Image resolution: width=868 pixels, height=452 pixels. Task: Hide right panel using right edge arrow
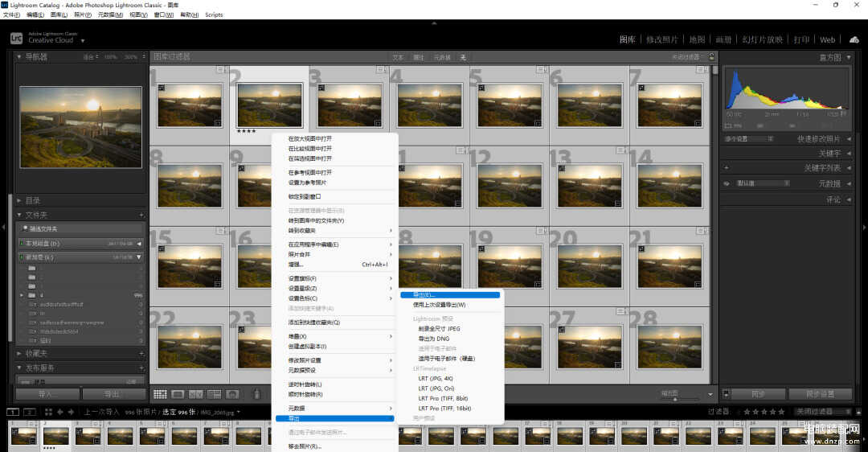[x=864, y=227]
